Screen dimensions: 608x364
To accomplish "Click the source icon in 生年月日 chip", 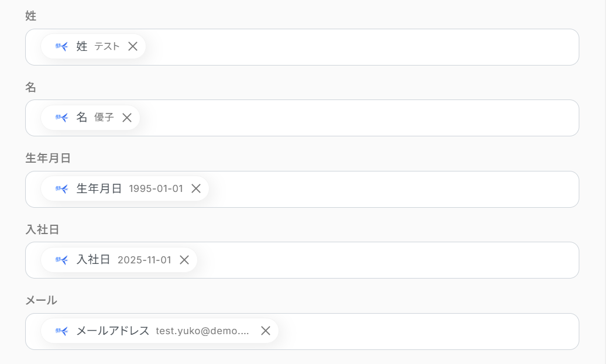I will pyautogui.click(x=61, y=189).
